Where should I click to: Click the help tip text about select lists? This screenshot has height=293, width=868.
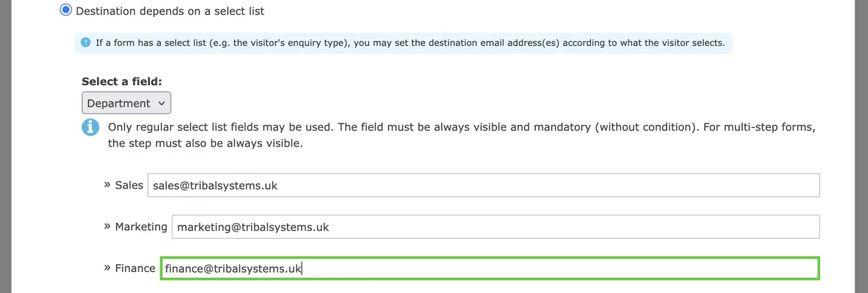[410, 44]
